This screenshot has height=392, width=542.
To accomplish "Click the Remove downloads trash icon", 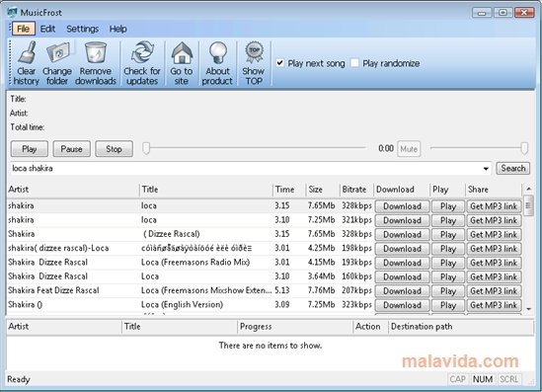I will [x=96, y=63].
